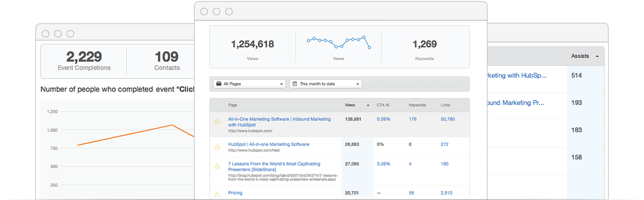Image resolution: width=644 pixels, height=200 pixels.
Task: Click the 0.09% CTA value
Action: click(x=383, y=119)
